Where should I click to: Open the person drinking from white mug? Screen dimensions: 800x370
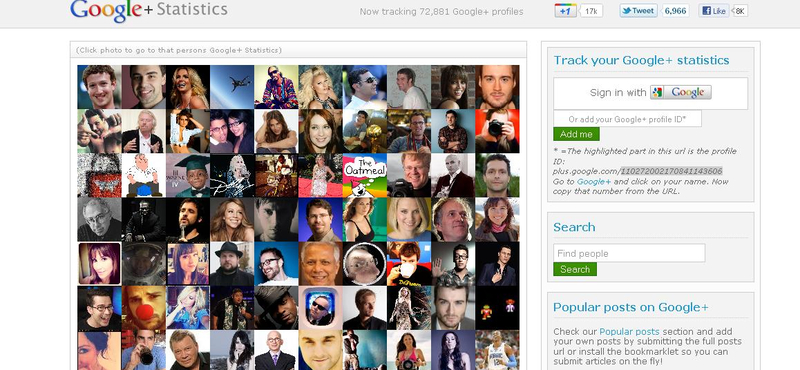coord(409,264)
